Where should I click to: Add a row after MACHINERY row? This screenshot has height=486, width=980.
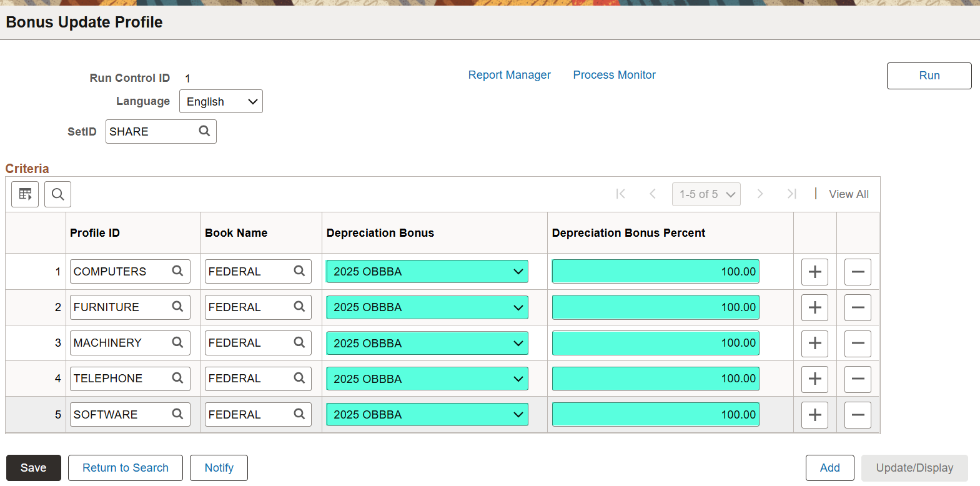click(814, 343)
